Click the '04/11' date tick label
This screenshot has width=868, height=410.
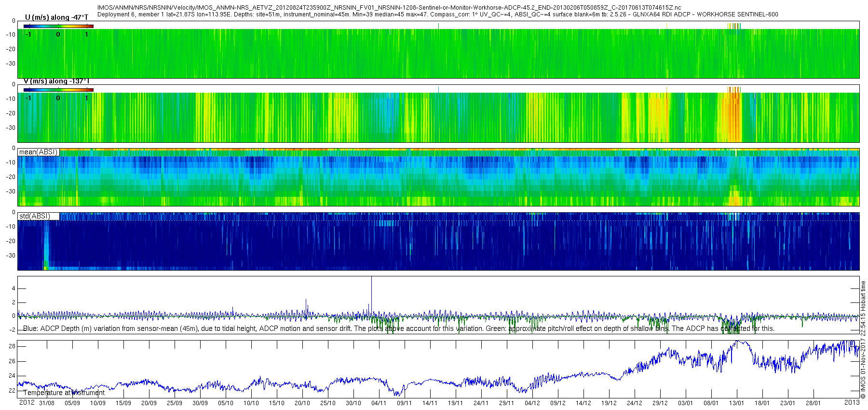[x=379, y=403]
